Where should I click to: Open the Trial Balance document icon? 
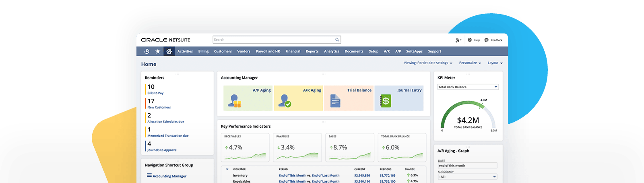tap(335, 101)
